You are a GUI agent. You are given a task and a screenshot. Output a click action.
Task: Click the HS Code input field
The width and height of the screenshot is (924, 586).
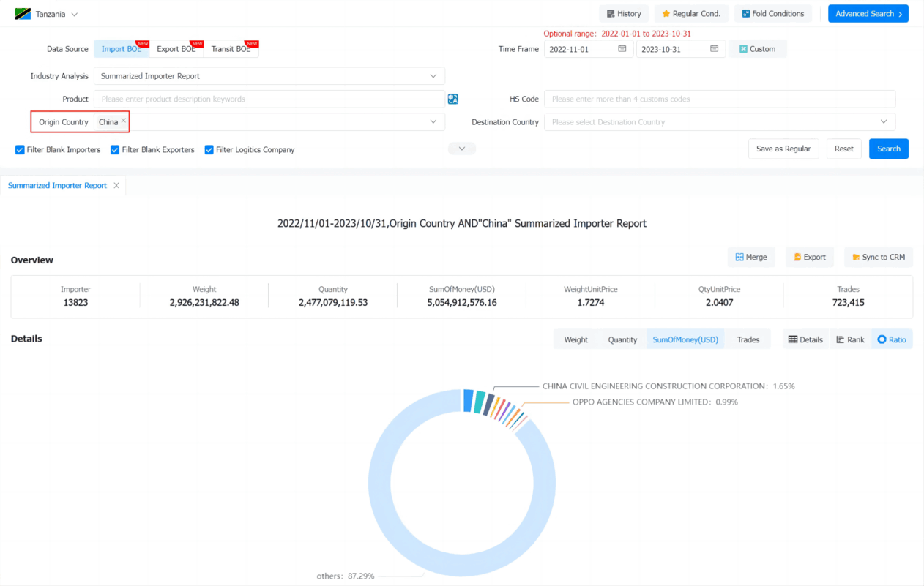719,99
